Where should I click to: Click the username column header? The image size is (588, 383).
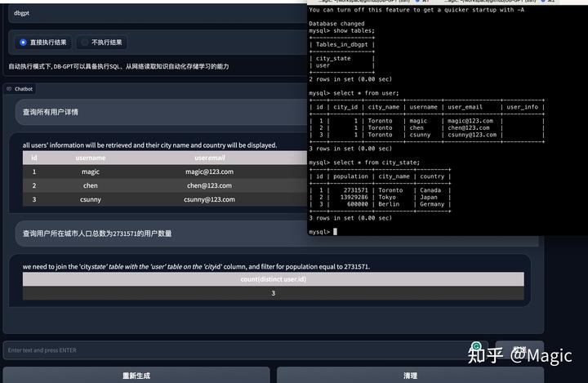[91, 158]
